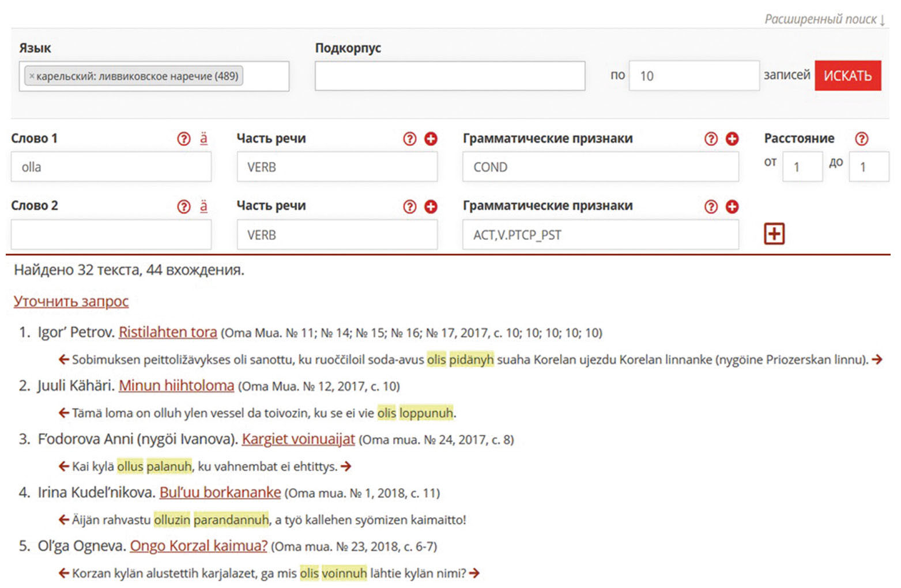Open the Kargiet voinuaijat text link
This screenshot has width=901, height=588.
pos(298,439)
